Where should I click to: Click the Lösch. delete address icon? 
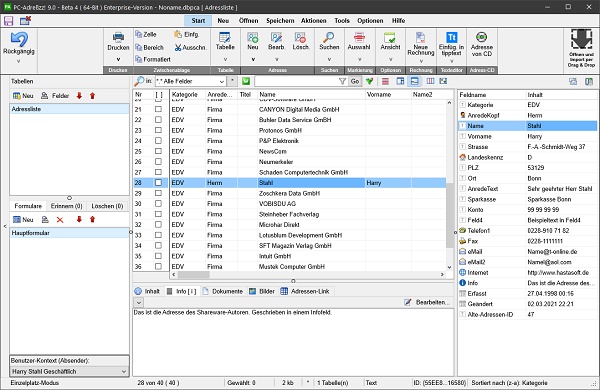[x=300, y=37]
